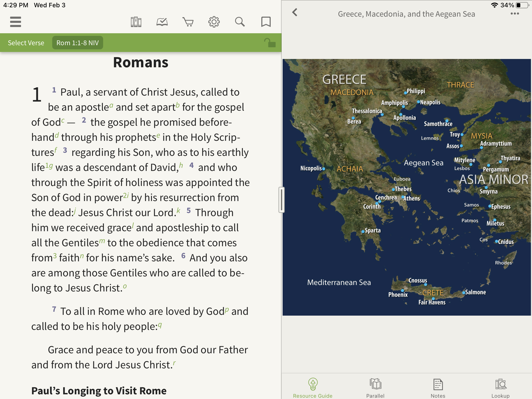Toggle the sync lock icon
The image size is (532, 399).
click(x=270, y=43)
